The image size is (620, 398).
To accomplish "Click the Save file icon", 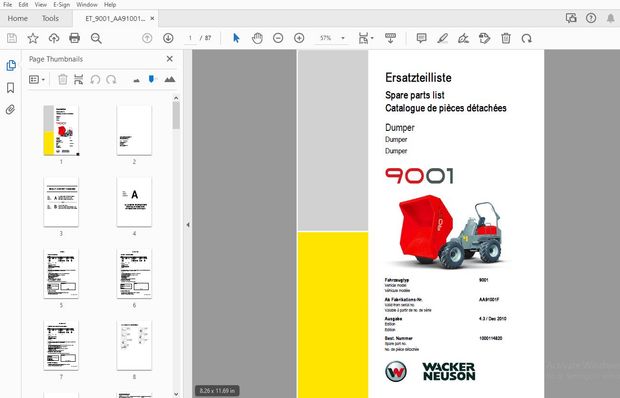I will [12, 38].
